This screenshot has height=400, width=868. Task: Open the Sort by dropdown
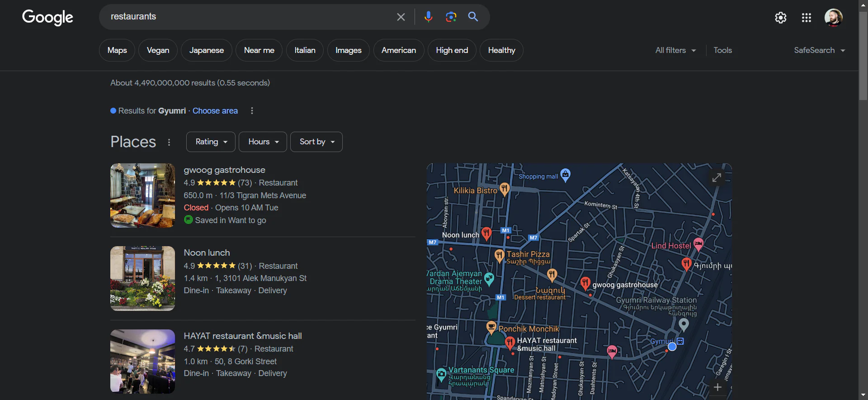(x=316, y=142)
